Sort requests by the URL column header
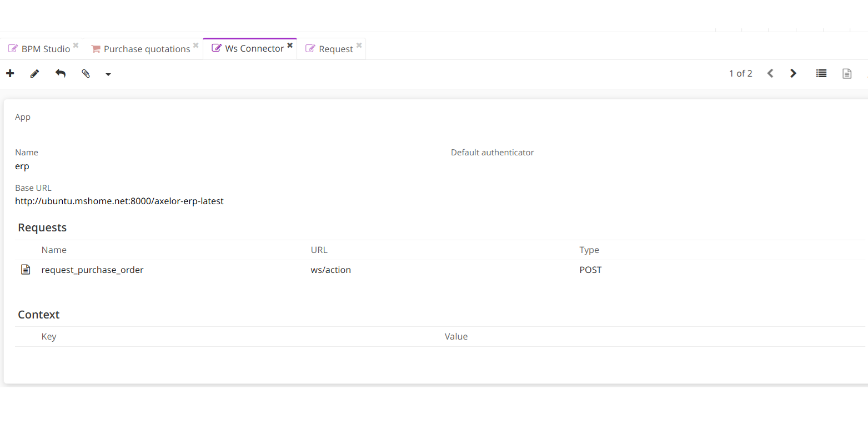This screenshot has width=868, height=430. [x=319, y=250]
